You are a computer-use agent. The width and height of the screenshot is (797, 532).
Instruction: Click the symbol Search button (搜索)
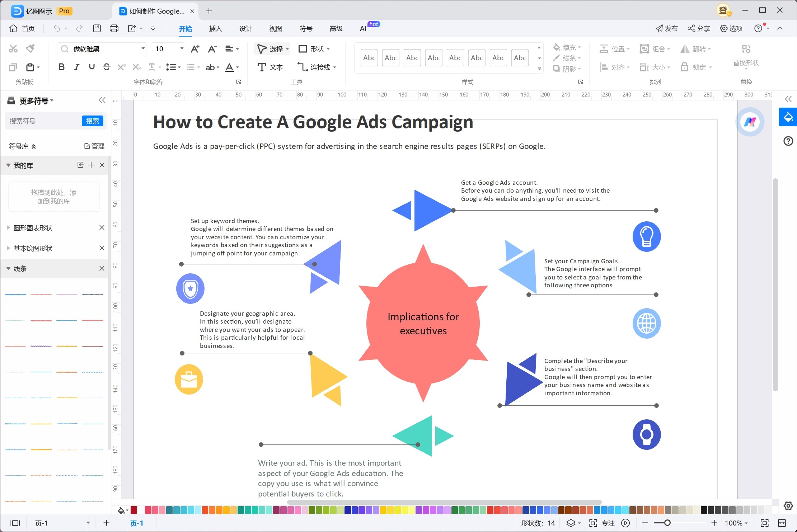(92, 121)
